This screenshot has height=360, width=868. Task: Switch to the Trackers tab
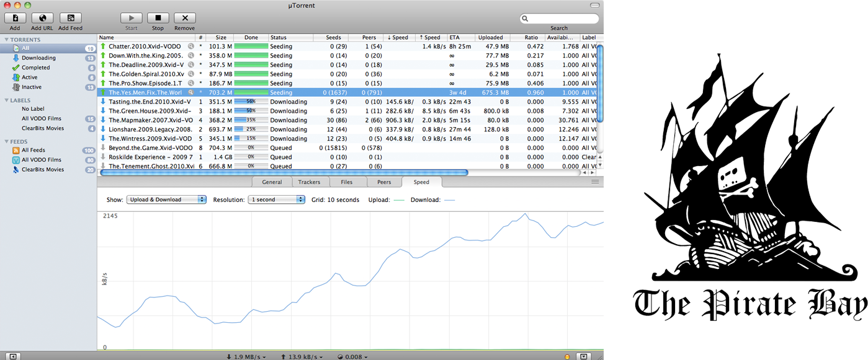click(309, 182)
